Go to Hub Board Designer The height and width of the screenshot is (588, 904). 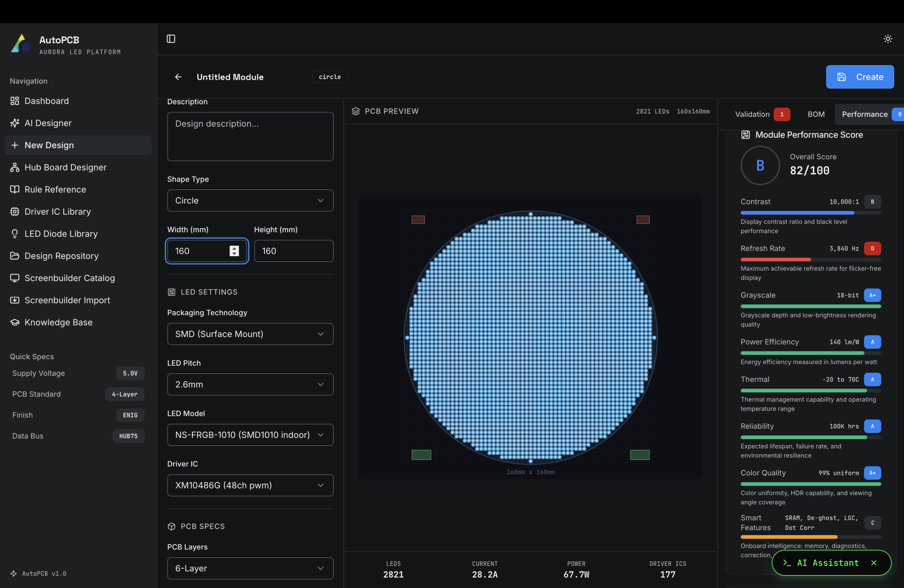pyautogui.click(x=65, y=167)
